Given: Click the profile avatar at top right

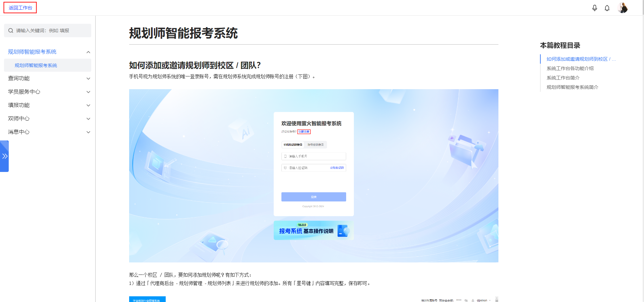Looking at the screenshot, I should (x=623, y=8).
